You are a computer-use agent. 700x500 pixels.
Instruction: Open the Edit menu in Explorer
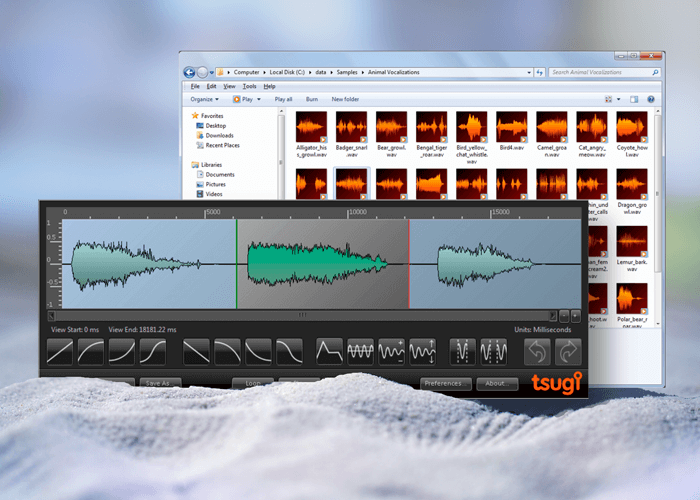coord(211,86)
